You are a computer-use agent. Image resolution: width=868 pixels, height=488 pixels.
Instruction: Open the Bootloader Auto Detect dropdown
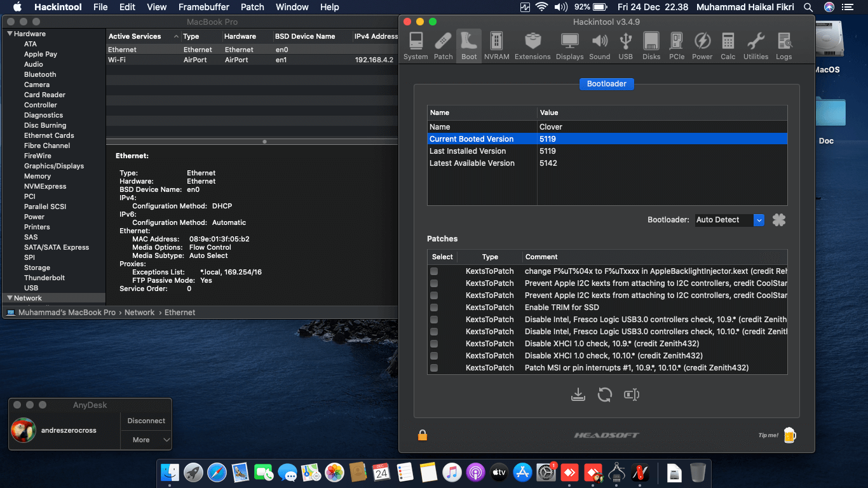point(759,220)
